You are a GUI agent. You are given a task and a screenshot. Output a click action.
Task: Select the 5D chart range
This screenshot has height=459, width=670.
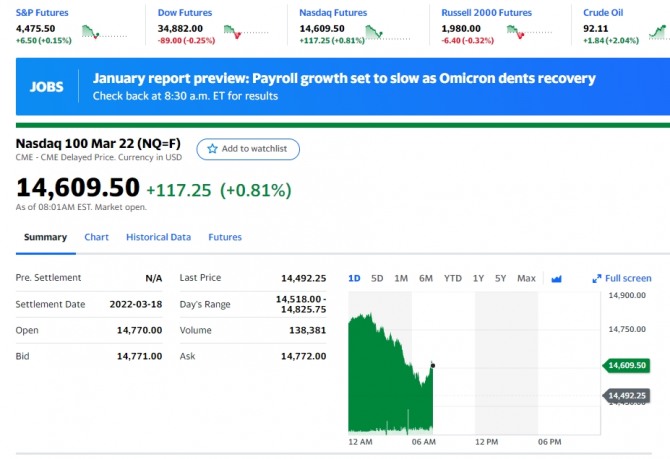377,278
